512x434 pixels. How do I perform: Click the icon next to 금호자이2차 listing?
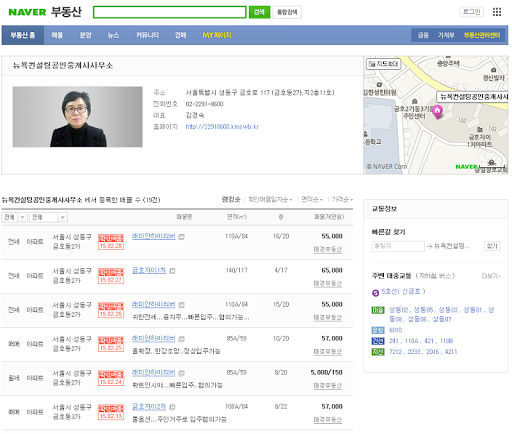click(x=172, y=407)
